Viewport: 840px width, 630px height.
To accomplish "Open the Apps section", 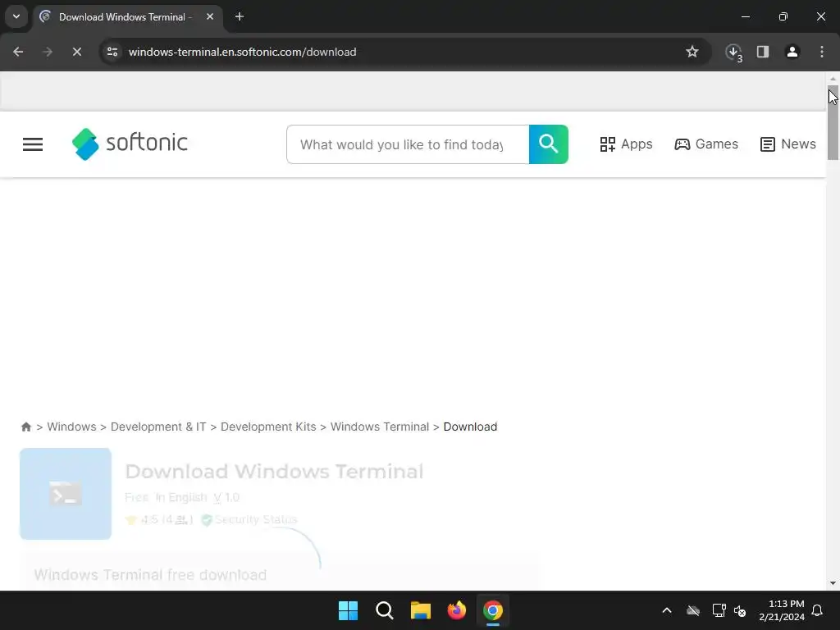I will (626, 144).
